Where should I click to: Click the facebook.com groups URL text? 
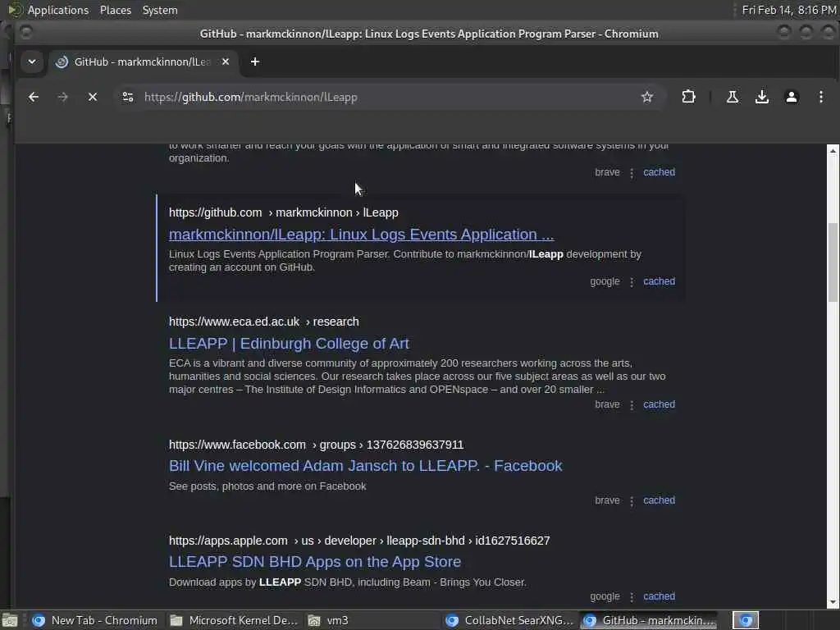coord(316,445)
